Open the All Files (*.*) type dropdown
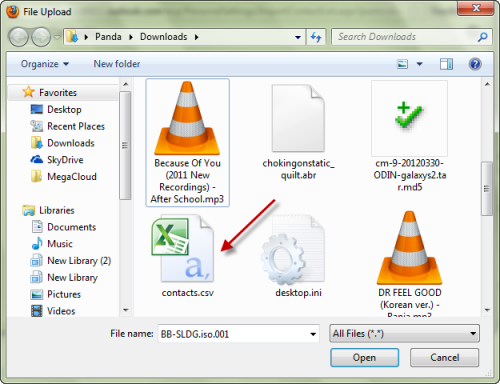Image resolution: width=500 pixels, height=384 pixels. tap(404, 333)
